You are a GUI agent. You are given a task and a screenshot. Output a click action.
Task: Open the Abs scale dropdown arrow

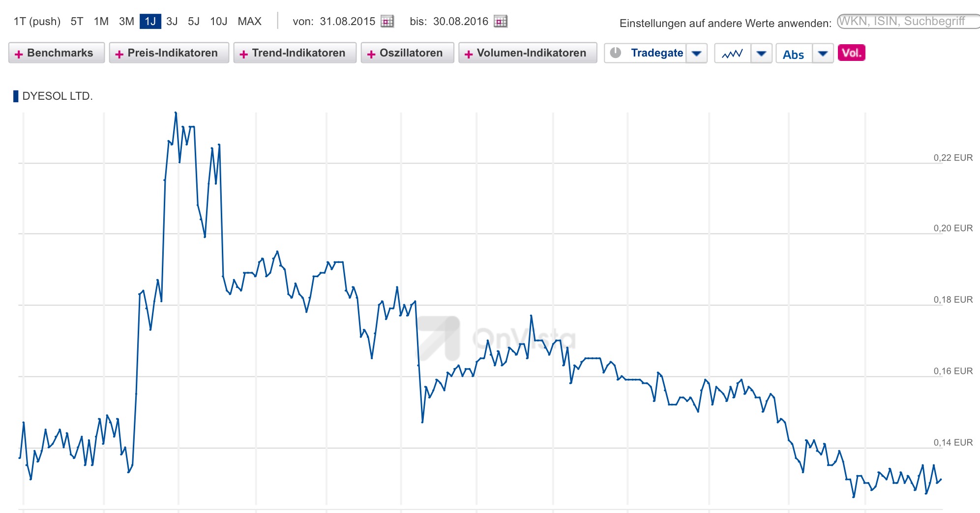[824, 54]
